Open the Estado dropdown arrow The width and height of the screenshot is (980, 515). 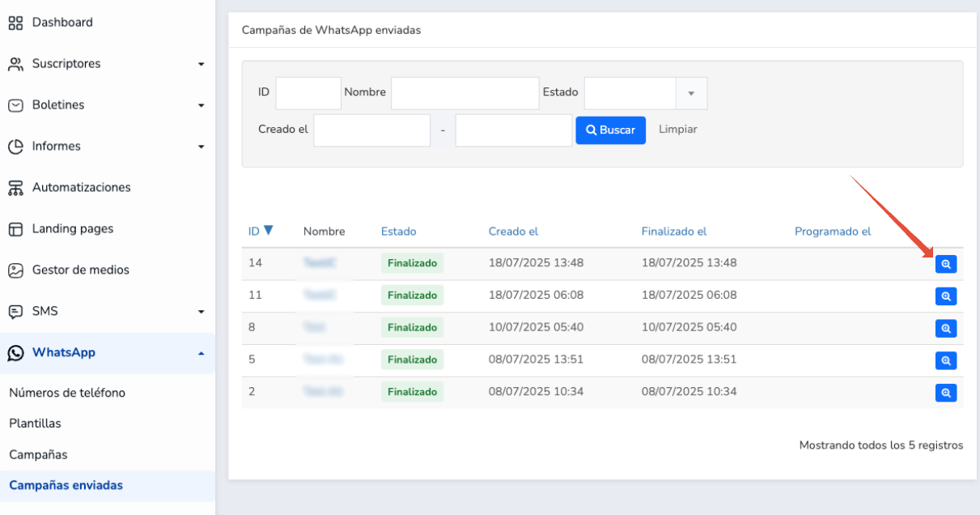[691, 93]
